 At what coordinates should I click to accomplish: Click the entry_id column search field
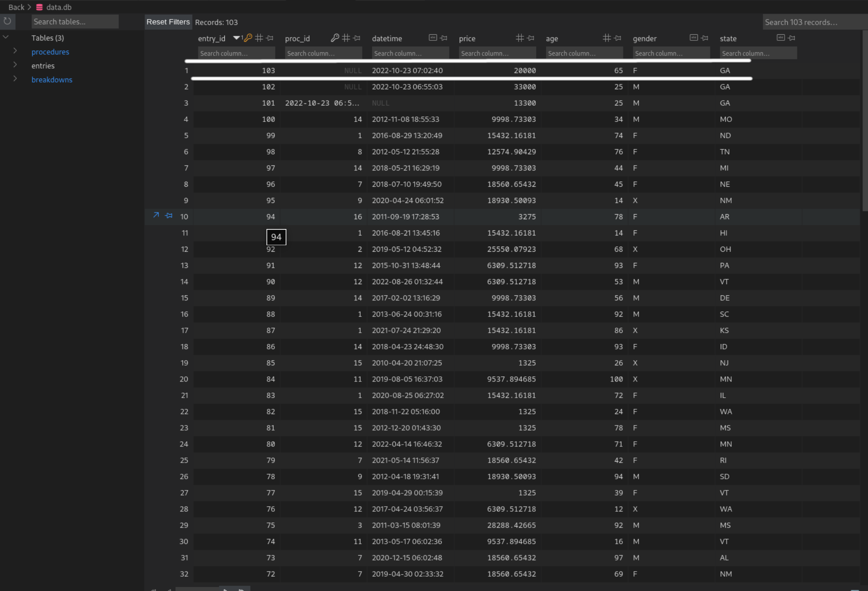[x=236, y=53]
